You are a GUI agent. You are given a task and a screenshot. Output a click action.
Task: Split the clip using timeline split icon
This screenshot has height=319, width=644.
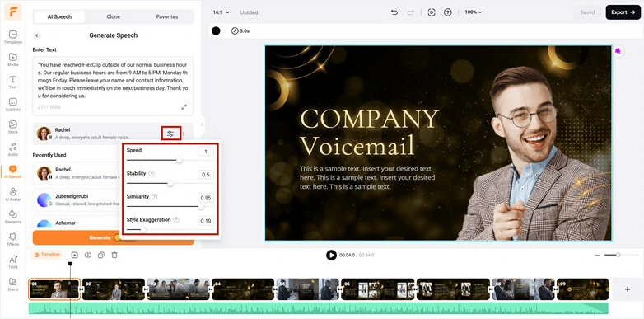point(88,255)
